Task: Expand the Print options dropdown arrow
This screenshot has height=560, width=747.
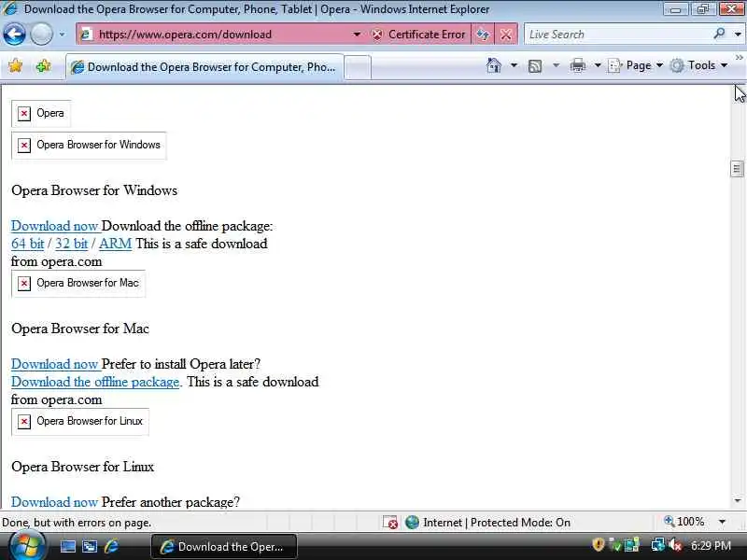Action: tap(598, 65)
